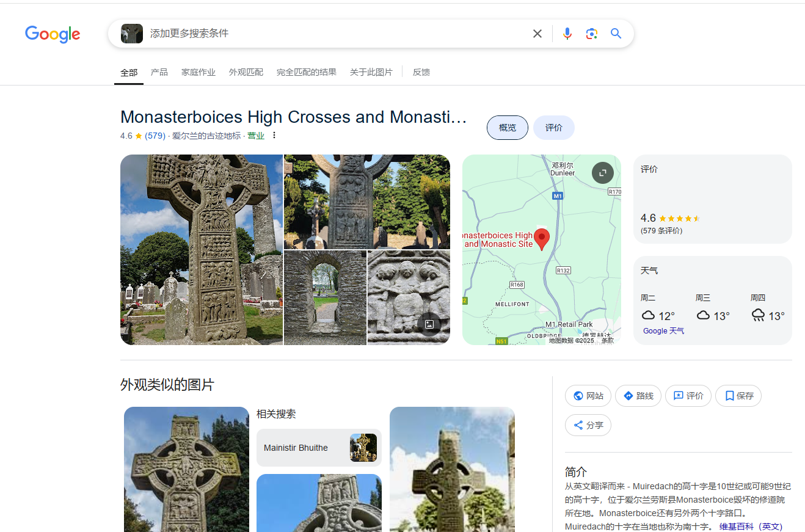Image resolution: width=805 pixels, height=532 pixels.
Task: Click the 评价 write review button
Action: (x=688, y=396)
